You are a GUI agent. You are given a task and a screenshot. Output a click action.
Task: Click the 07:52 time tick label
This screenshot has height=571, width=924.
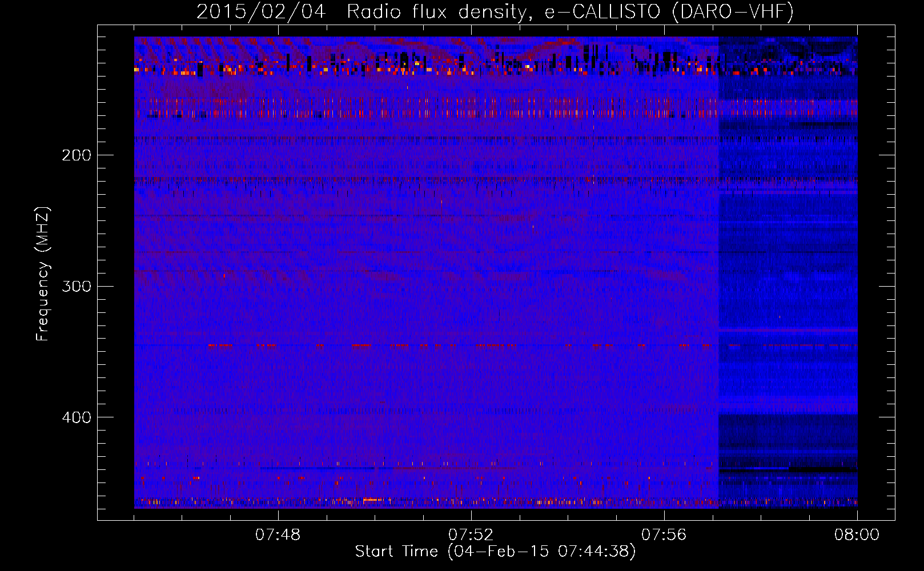click(471, 535)
